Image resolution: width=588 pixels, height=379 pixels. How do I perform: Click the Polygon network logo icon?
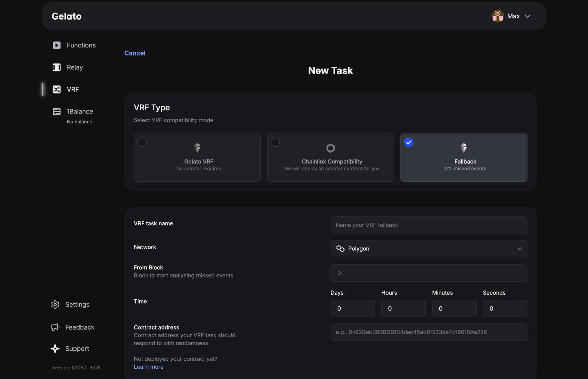click(340, 249)
